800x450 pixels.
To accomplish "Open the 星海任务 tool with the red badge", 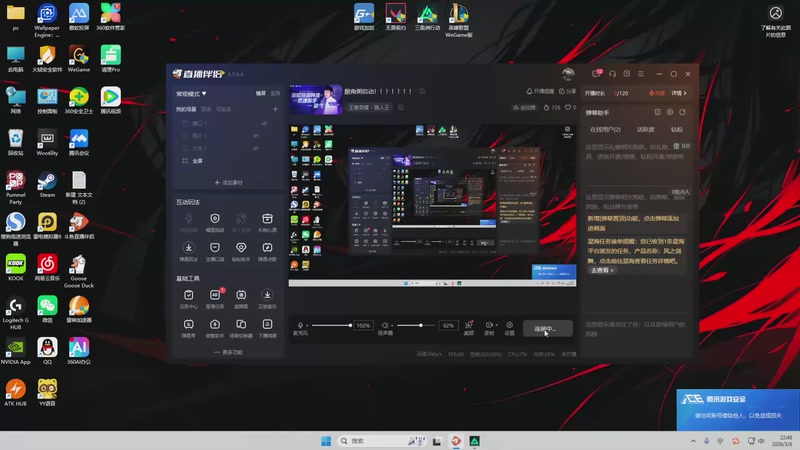I will tap(215, 299).
